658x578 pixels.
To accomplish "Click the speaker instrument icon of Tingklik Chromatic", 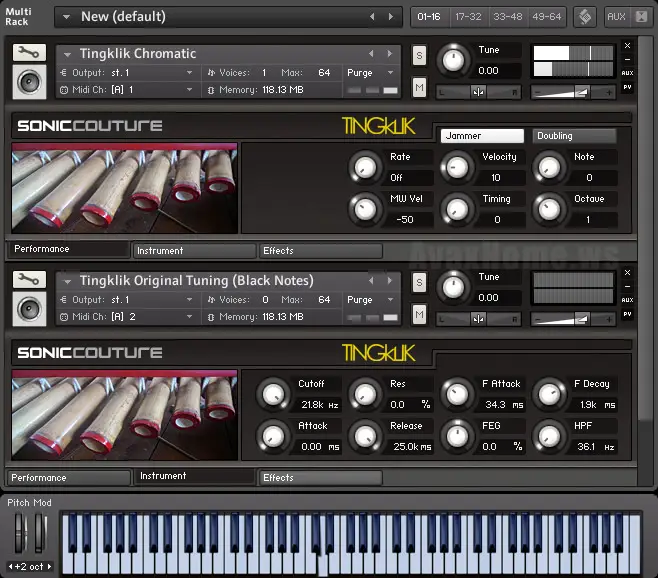I will coord(29,82).
